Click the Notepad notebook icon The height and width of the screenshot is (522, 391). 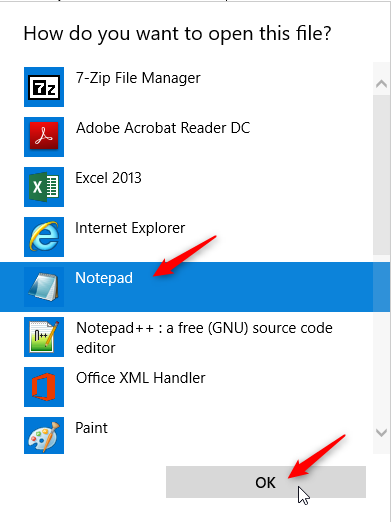point(44,287)
